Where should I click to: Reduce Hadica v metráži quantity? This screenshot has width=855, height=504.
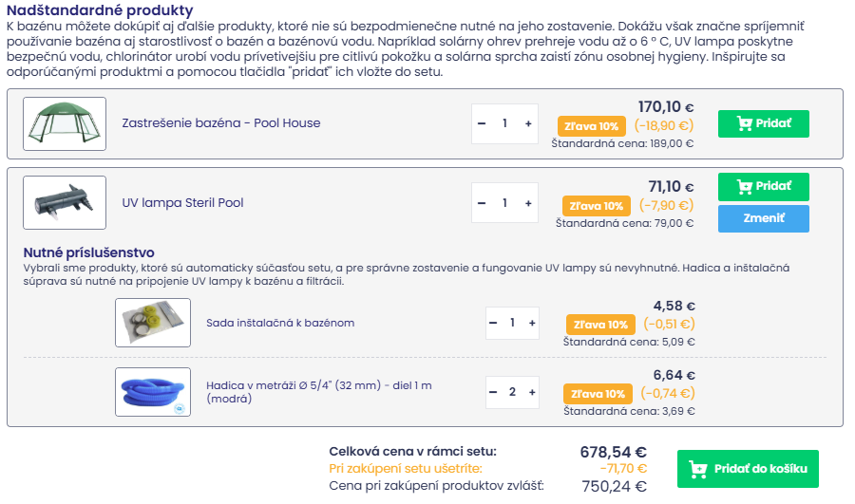493,392
